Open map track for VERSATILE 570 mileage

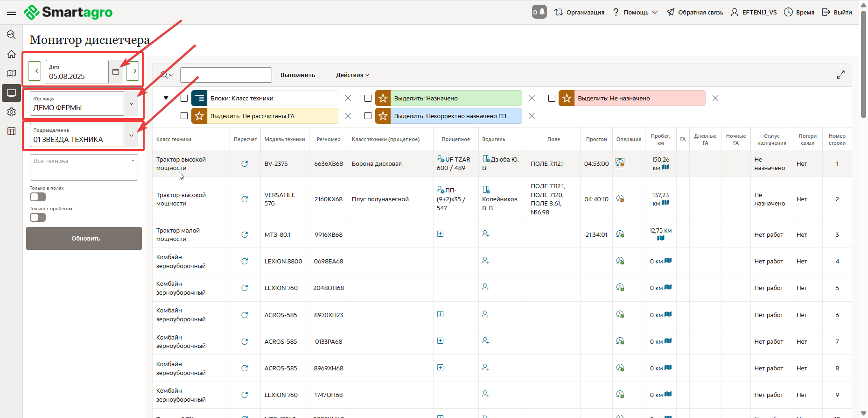(665, 203)
